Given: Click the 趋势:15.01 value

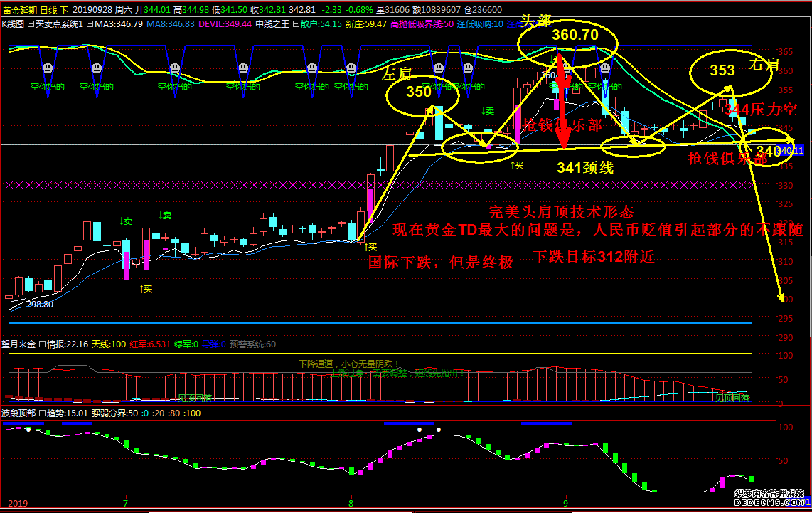Looking at the screenshot, I should [x=68, y=413].
